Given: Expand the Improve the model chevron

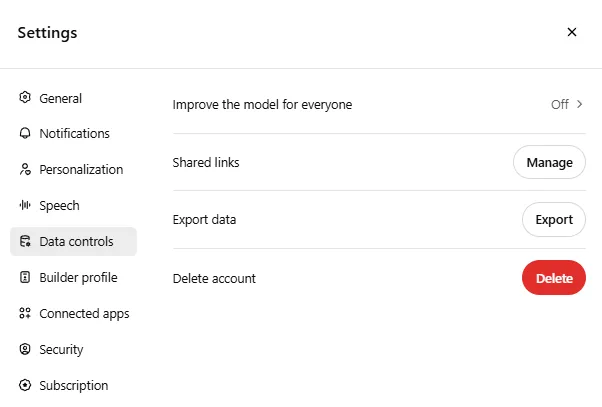Looking at the screenshot, I should click(579, 104).
